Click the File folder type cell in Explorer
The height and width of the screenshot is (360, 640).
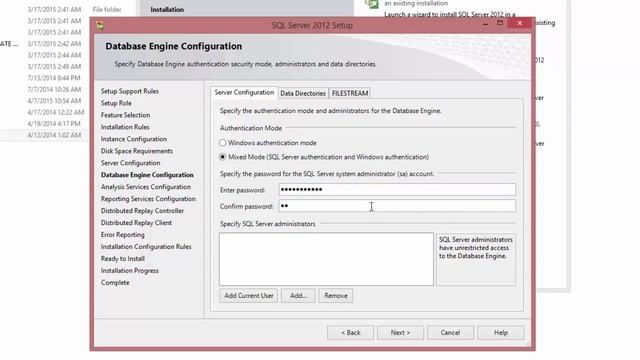pyautogui.click(x=107, y=9)
